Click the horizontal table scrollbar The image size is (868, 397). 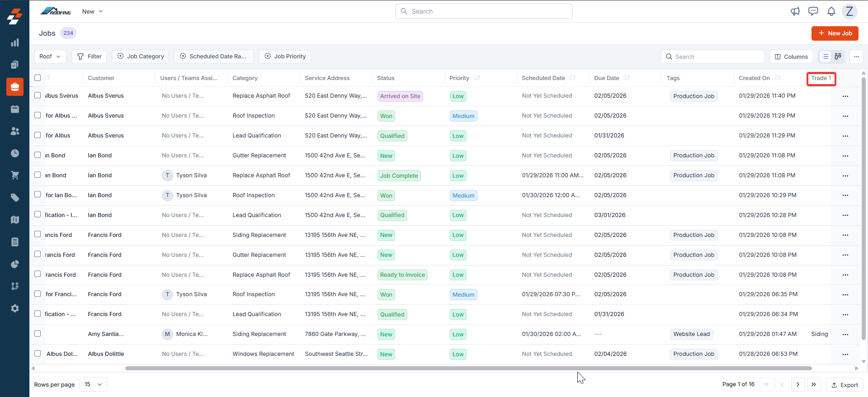pyautogui.click(x=468, y=368)
